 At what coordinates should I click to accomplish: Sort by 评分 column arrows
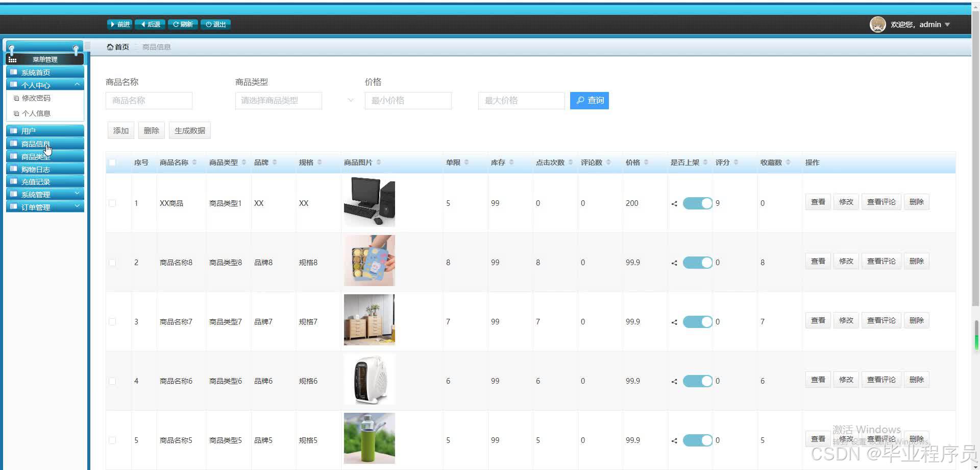(x=736, y=162)
